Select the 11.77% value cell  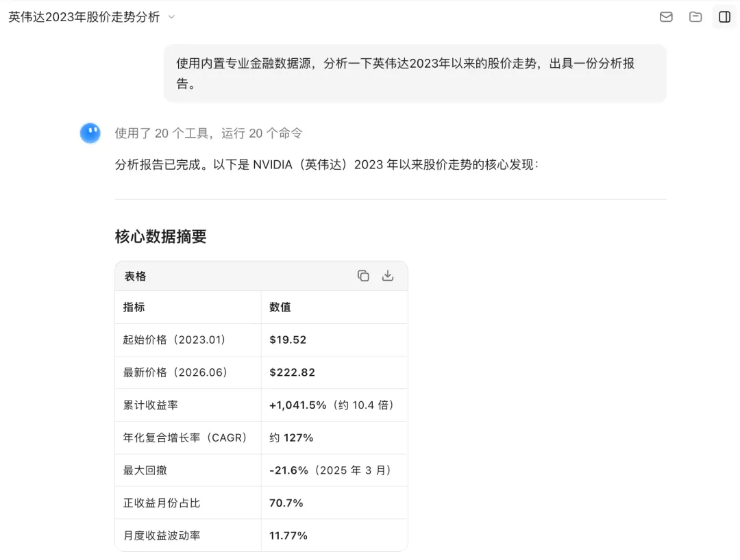[x=334, y=535]
